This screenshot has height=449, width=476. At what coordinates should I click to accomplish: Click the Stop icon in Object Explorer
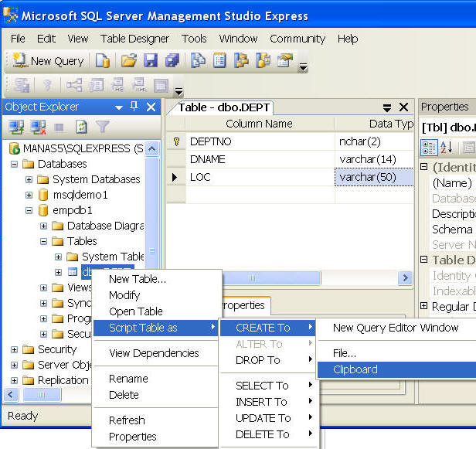(x=59, y=128)
